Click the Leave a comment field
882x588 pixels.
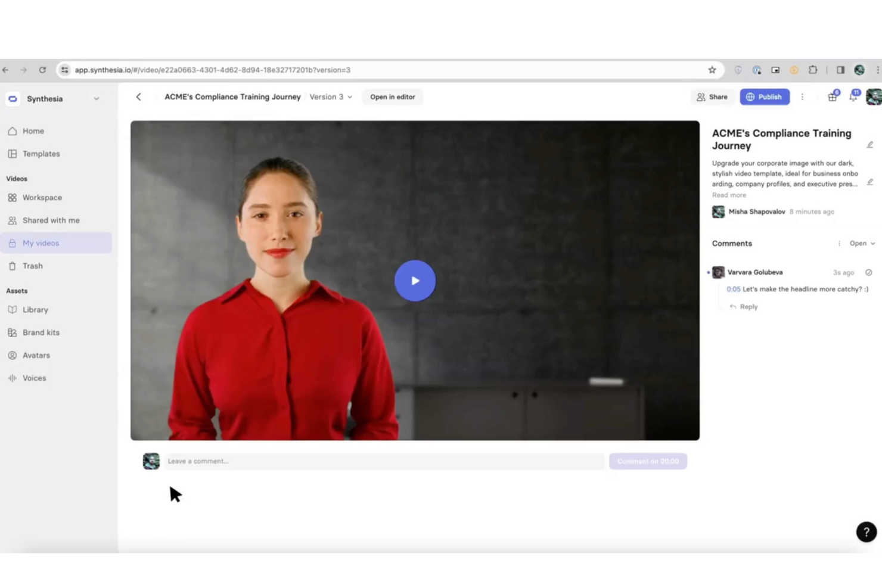click(384, 461)
